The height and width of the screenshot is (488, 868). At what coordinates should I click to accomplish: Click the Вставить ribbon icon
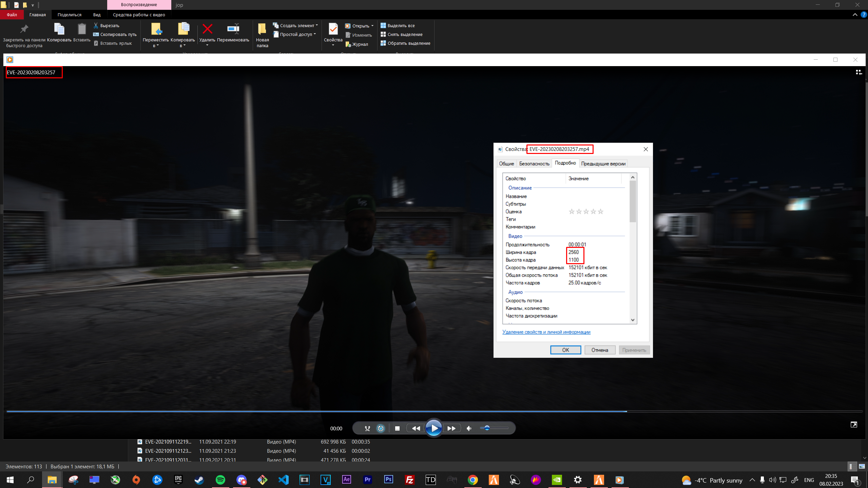[x=82, y=33]
